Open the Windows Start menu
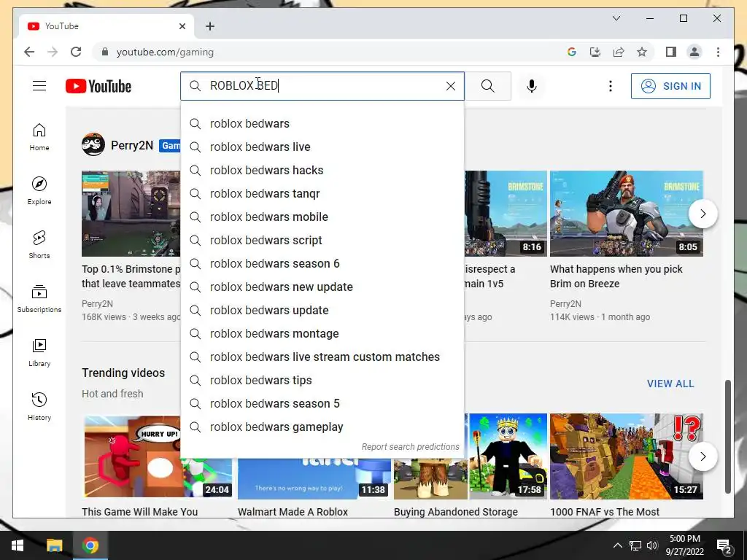Viewport: 747px width, 560px height. pyautogui.click(x=18, y=545)
